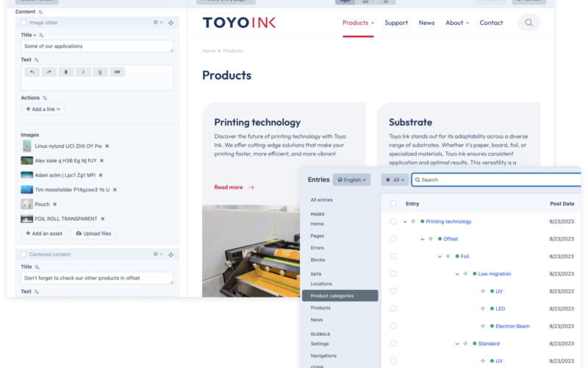Check the Foil row checkbox
588x368 pixels.
pos(393,256)
